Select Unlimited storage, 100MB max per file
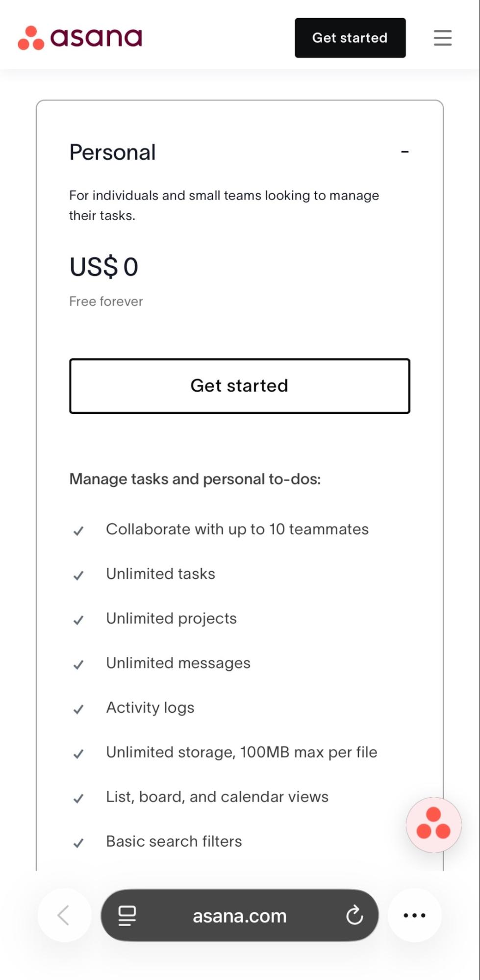The width and height of the screenshot is (480, 980). click(x=241, y=753)
